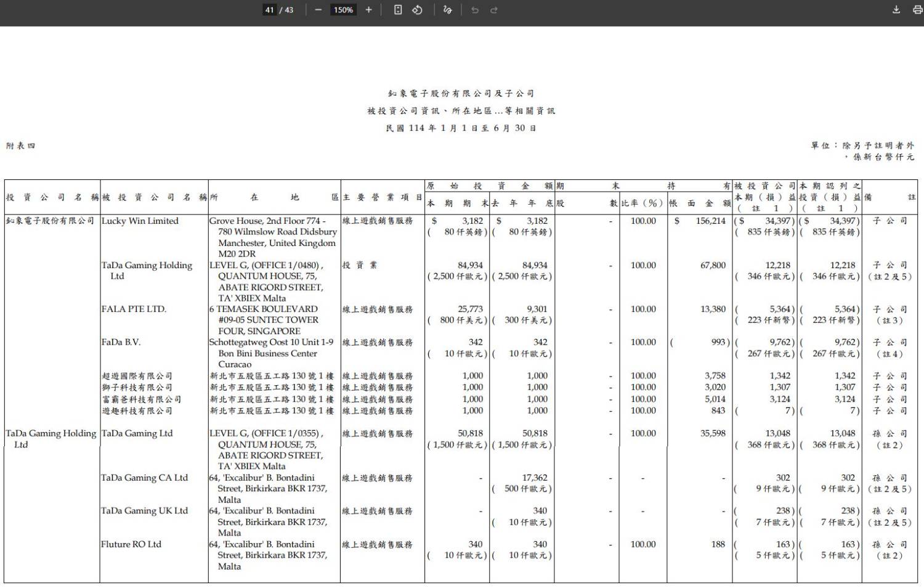Screen dimensions: 924x588
Task: Select 'TaDa Gaming CA Ltd' row name
Action: point(144,478)
